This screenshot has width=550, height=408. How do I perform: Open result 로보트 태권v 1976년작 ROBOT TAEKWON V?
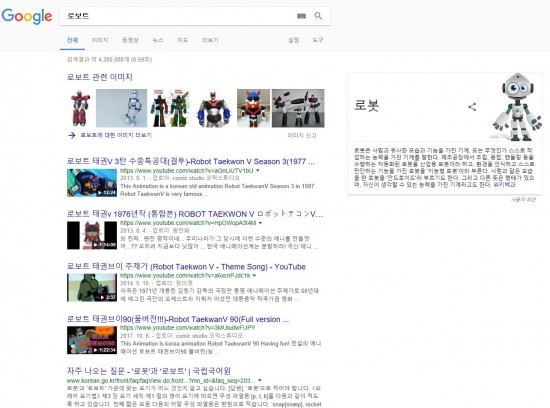click(195, 214)
